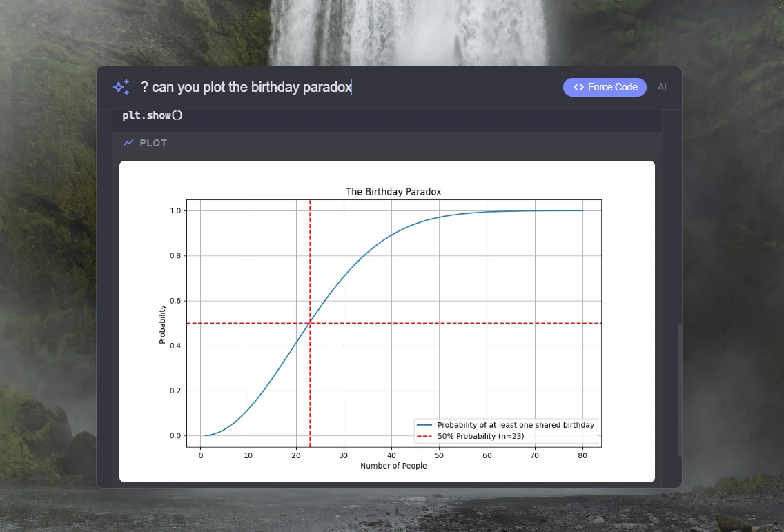Click the vertical "Probability" axis label
This screenshot has width=784, height=532.
pos(162,324)
